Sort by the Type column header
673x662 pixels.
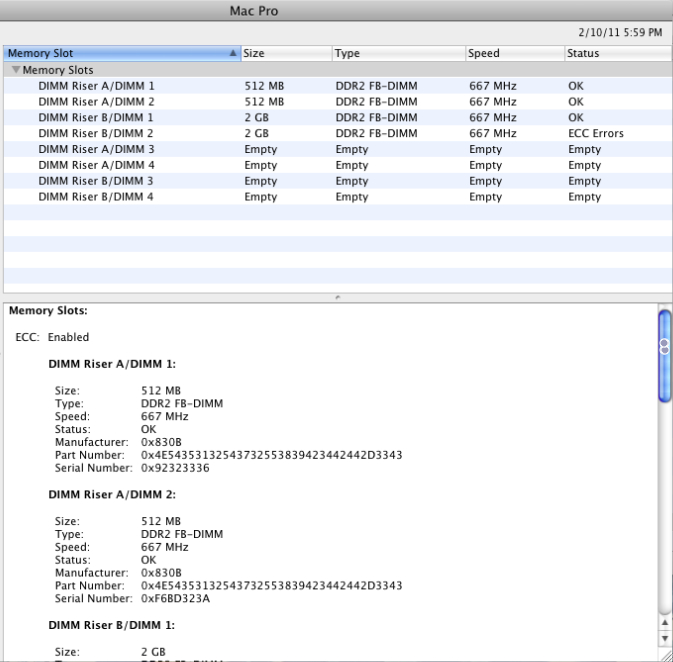(399, 53)
